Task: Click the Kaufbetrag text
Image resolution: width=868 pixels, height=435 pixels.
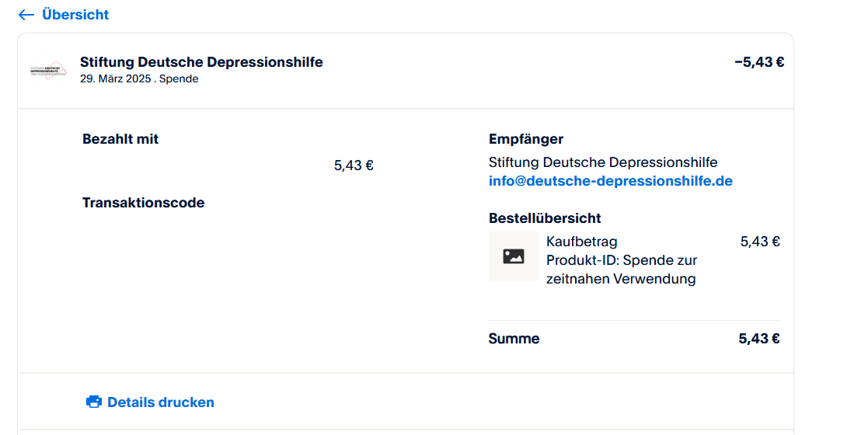Action: coord(581,242)
